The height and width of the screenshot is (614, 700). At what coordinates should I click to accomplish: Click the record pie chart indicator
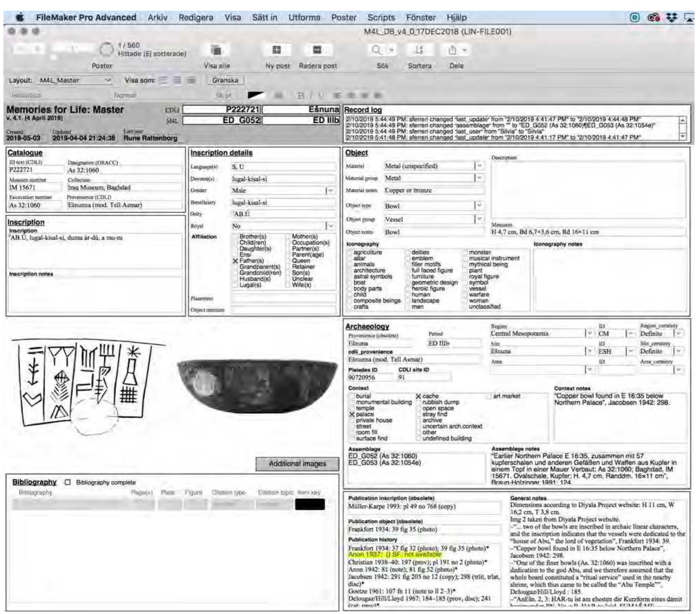pos(107,50)
